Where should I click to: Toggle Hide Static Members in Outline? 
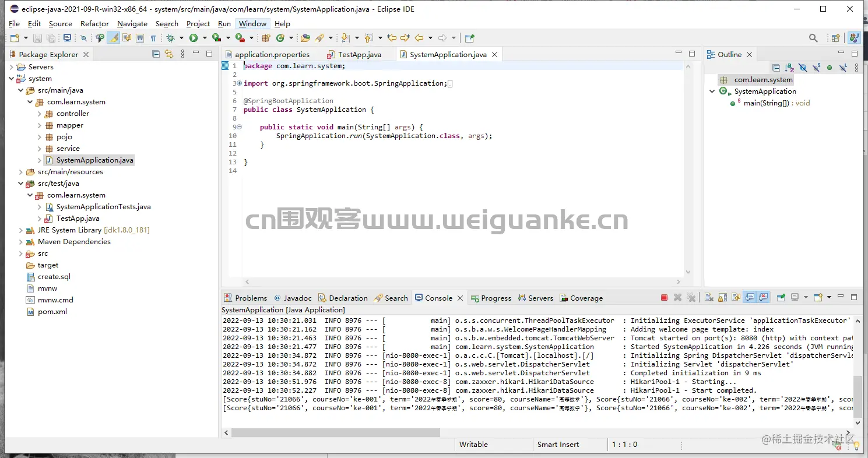click(816, 68)
